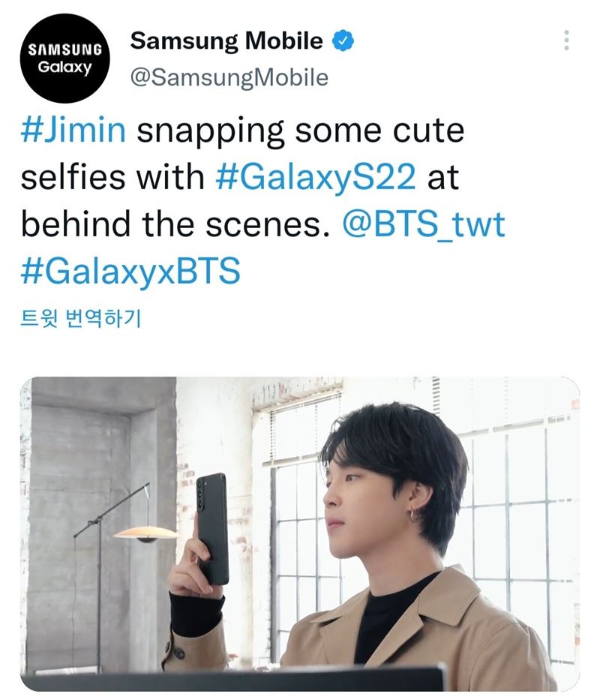Click the word 'selfies' in the tweet
This screenshot has height=700, width=600.
coord(73,177)
